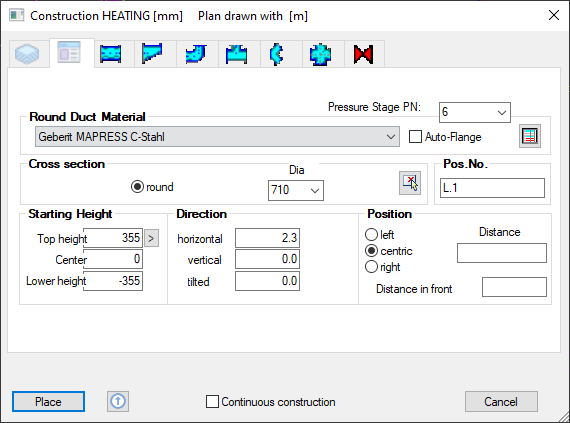The height and width of the screenshot is (423, 570).
Task: Open the Round Duct Material dropdown
Action: coord(217,137)
